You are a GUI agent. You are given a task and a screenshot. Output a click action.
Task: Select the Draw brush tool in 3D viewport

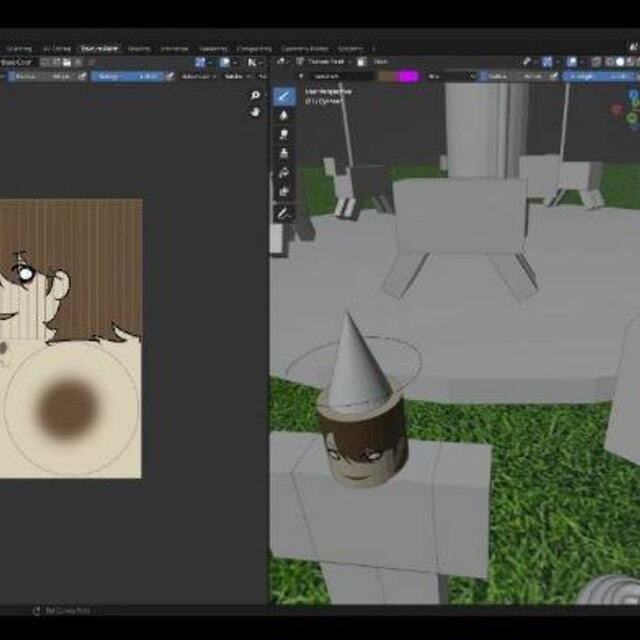point(284,97)
